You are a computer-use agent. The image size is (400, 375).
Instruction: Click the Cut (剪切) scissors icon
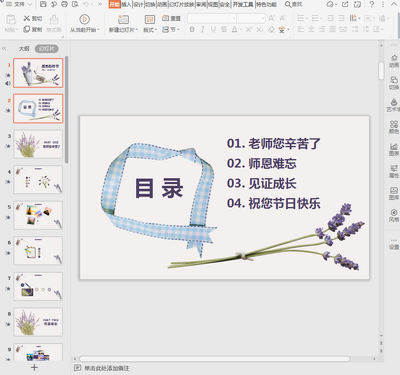pos(27,18)
